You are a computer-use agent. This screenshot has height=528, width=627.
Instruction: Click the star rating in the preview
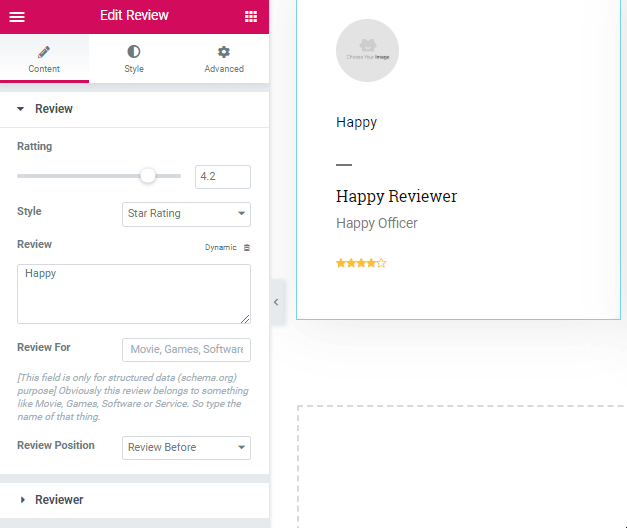click(x=361, y=263)
